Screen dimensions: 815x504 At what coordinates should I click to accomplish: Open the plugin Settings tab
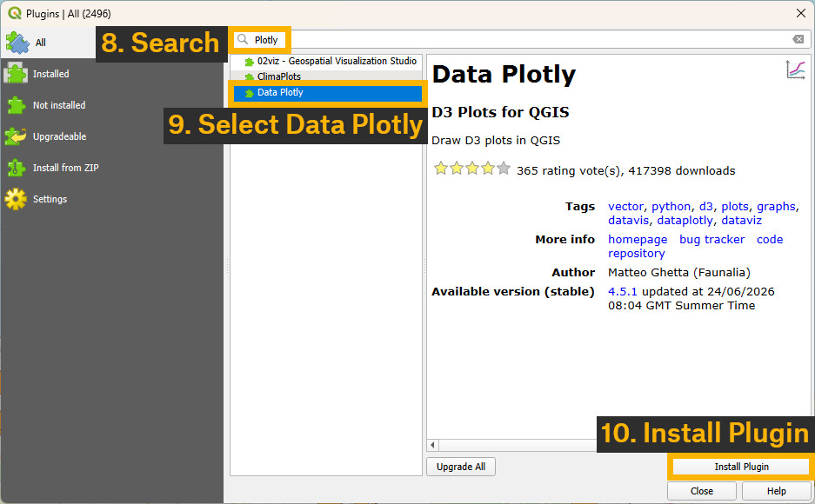tap(111, 199)
